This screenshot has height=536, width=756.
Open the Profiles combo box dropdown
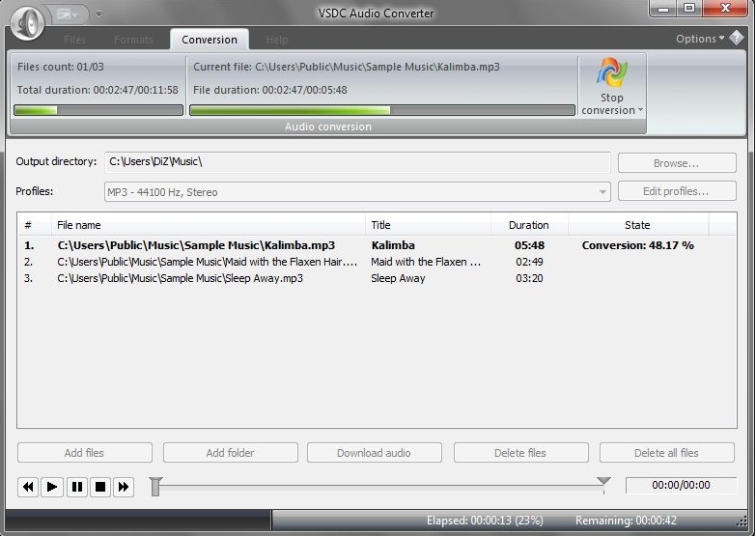point(602,192)
